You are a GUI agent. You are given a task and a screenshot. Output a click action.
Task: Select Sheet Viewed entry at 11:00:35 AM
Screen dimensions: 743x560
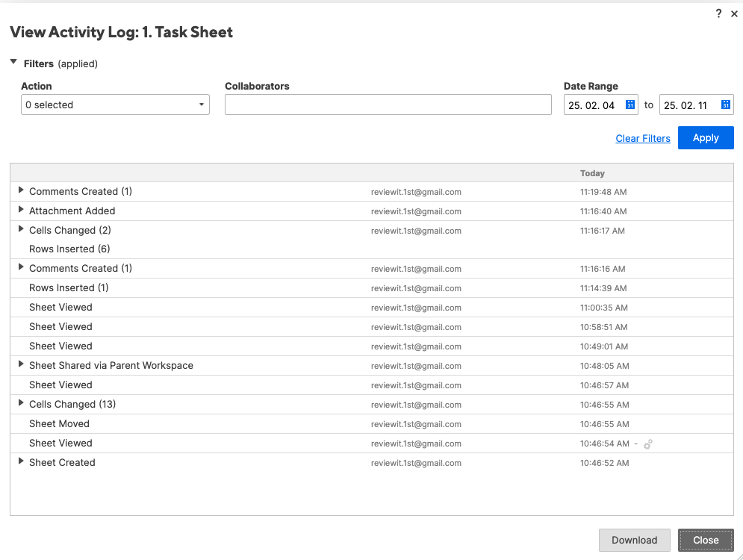click(x=60, y=308)
